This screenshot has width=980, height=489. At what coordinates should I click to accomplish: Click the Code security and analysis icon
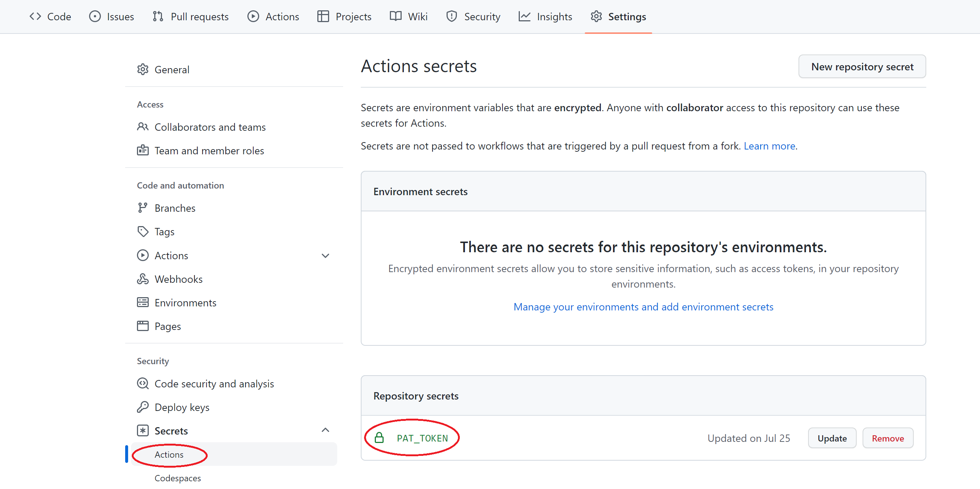(x=143, y=384)
